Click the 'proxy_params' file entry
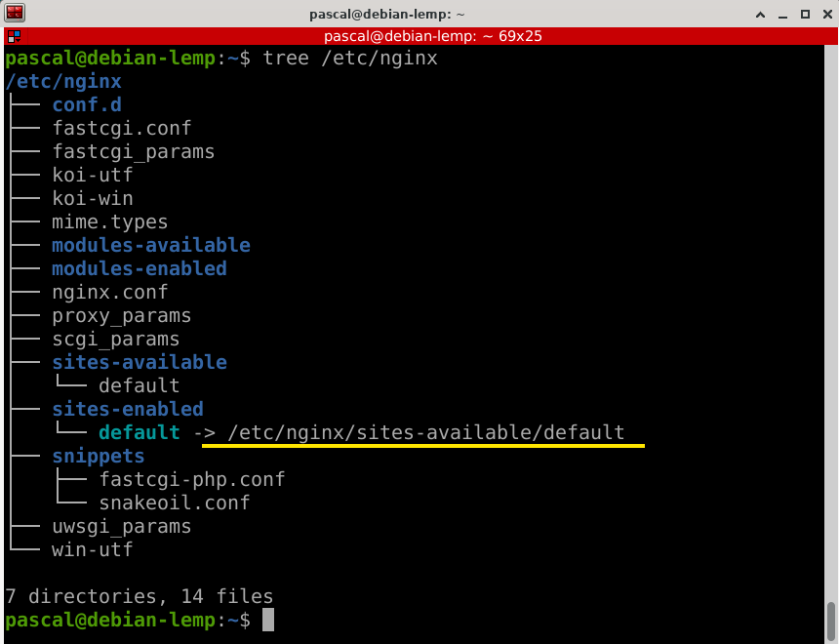Image resolution: width=839 pixels, height=644 pixels. [x=122, y=316]
